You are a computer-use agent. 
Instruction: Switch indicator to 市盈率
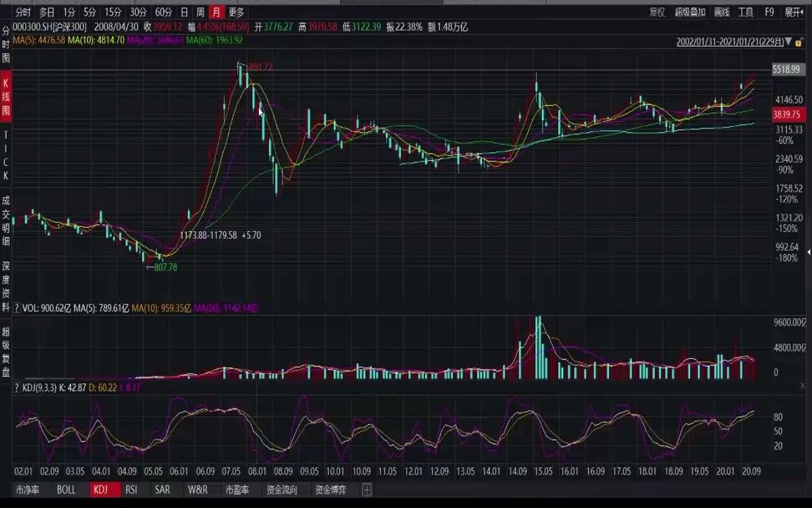237,490
